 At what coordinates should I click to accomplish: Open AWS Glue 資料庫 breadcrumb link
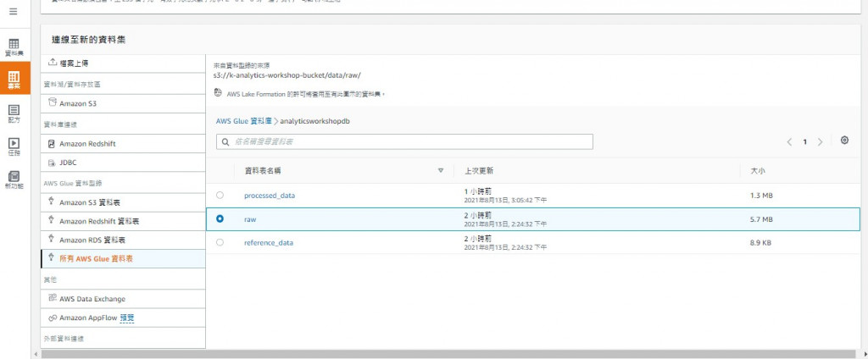coord(243,121)
